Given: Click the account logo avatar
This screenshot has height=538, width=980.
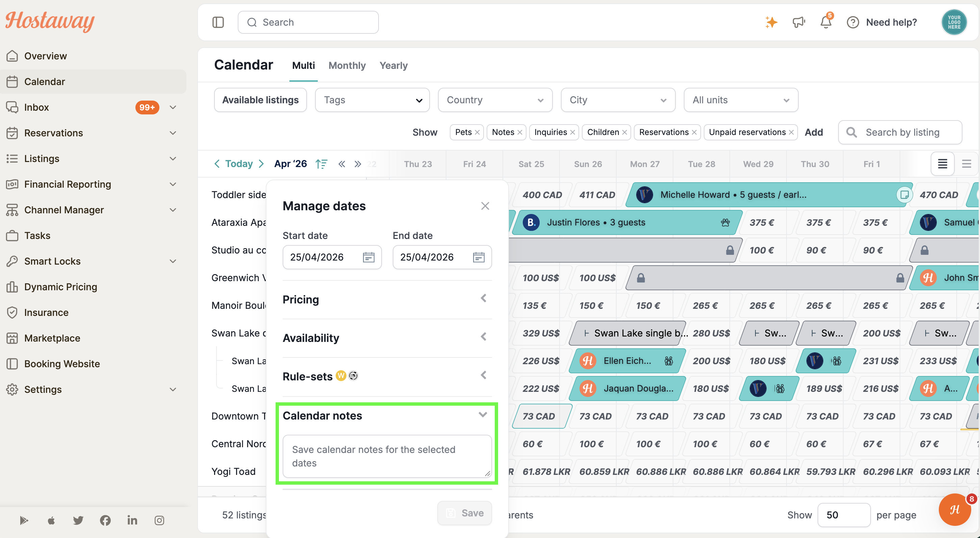Looking at the screenshot, I should [x=954, y=22].
